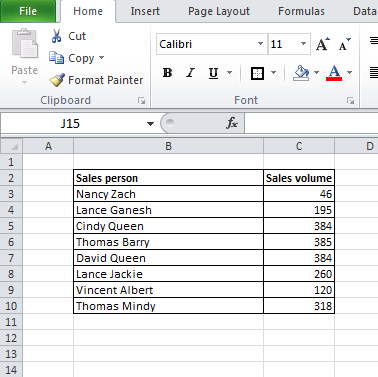
Task: Apply the fill color paint bucket
Action: coord(301,73)
